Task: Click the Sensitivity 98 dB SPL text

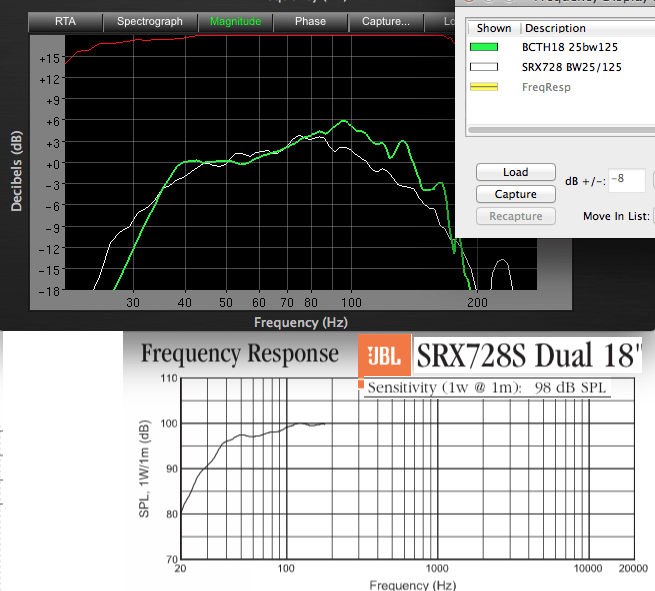Action: (x=487, y=388)
